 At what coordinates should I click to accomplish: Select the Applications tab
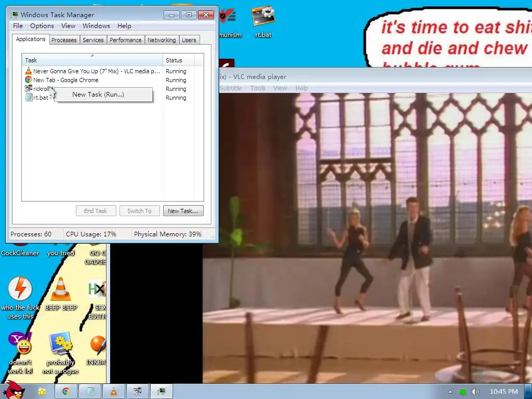coord(31,39)
